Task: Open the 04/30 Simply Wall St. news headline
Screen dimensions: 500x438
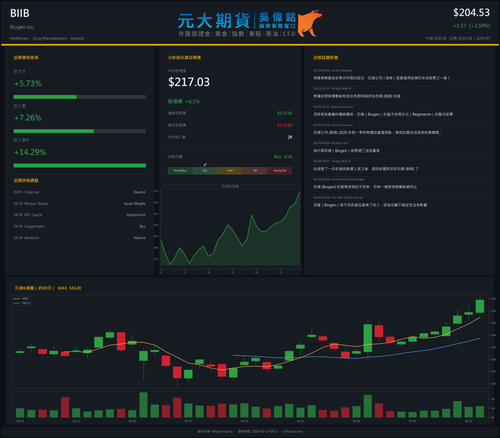Action: [366, 169]
